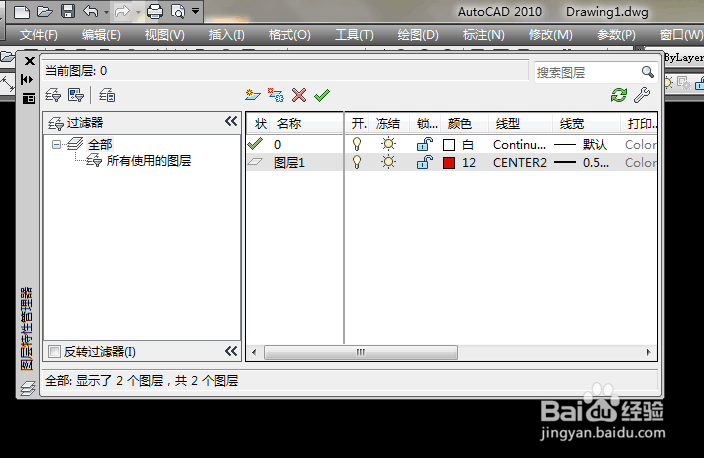
Task: Change the CENTER2 linetype of 图层1
Action: click(x=520, y=163)
